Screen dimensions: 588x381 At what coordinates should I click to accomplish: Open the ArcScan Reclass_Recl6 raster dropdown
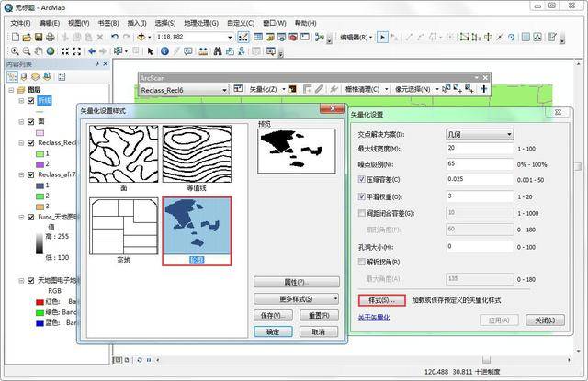point(224,90)
